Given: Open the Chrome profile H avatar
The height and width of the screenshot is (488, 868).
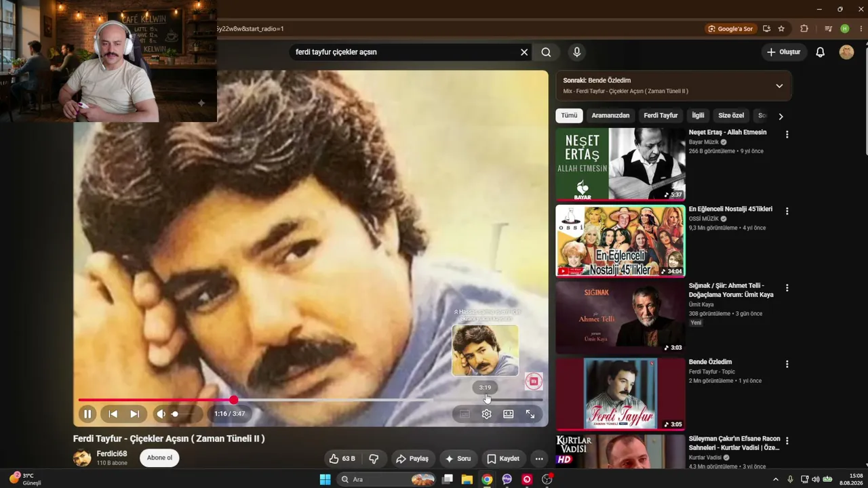Looking at the screenshot, I should click(x=844, y=28).
